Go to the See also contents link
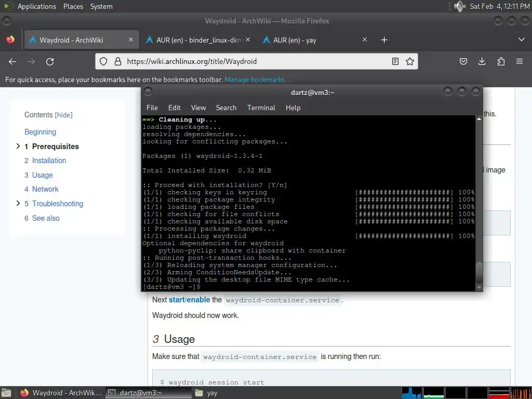Image resolution: width=532 pixels, height=399 pixels. (42, 218)
